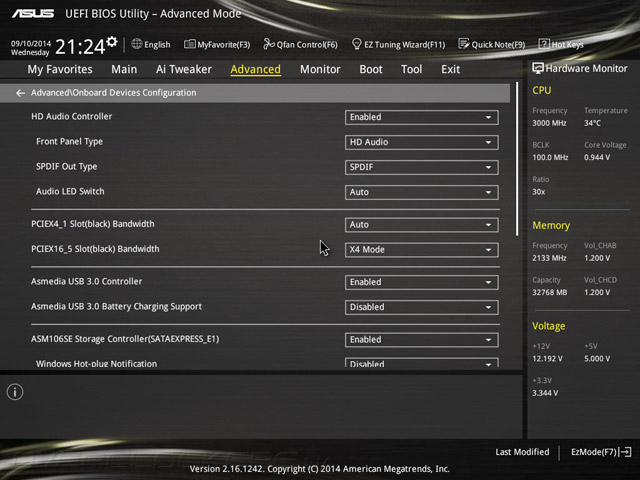Click the info circle icon
The width and height of the screenshot is (640, 480).
point(15,392)
